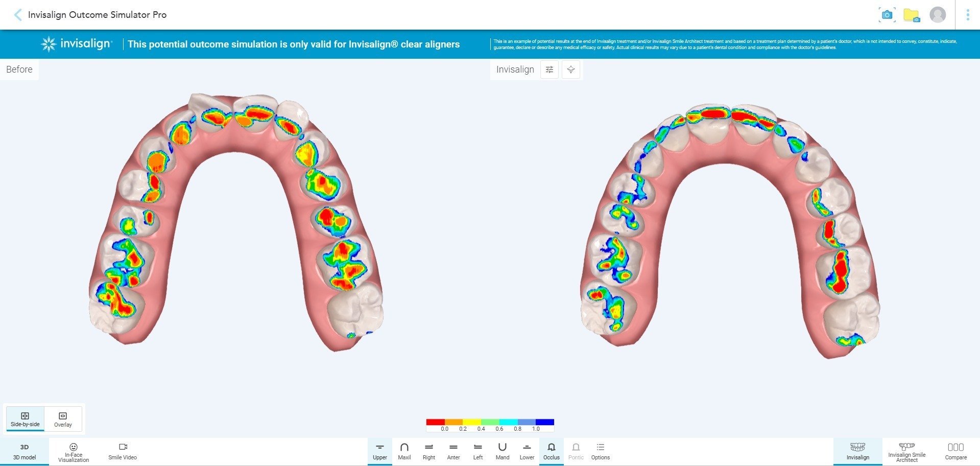Show the Left side view

(478, 452)
